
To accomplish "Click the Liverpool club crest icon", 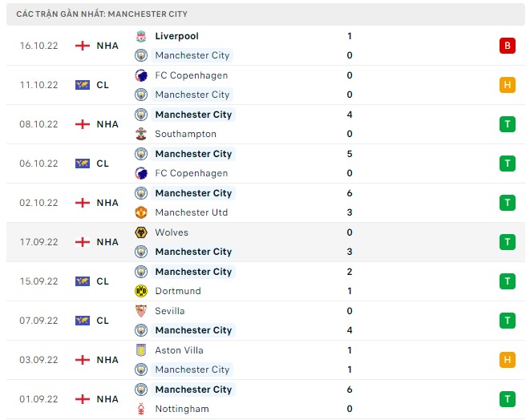I will pyautogui.click(x=141, y=36).
